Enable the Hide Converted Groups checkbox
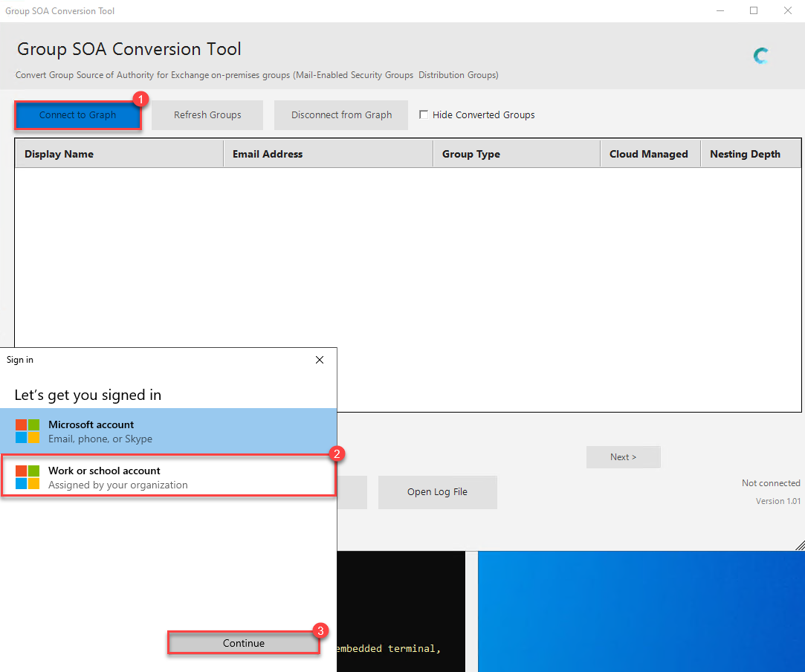 (424, 114)
